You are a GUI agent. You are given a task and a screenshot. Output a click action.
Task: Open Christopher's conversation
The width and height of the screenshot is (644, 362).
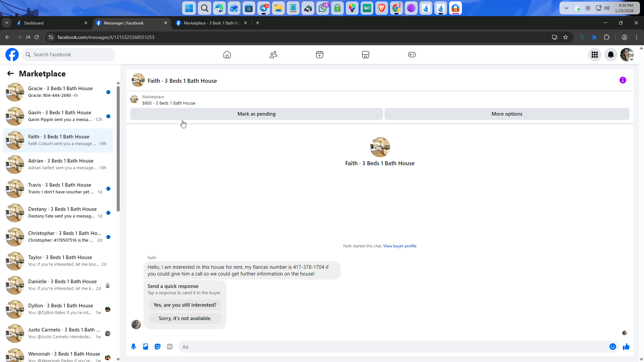[x=58, y=237]
